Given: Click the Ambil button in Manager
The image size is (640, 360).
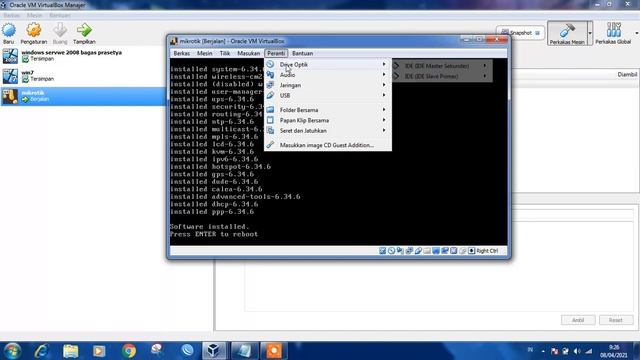Looking at the screenshot, I should tap(578, 320).
